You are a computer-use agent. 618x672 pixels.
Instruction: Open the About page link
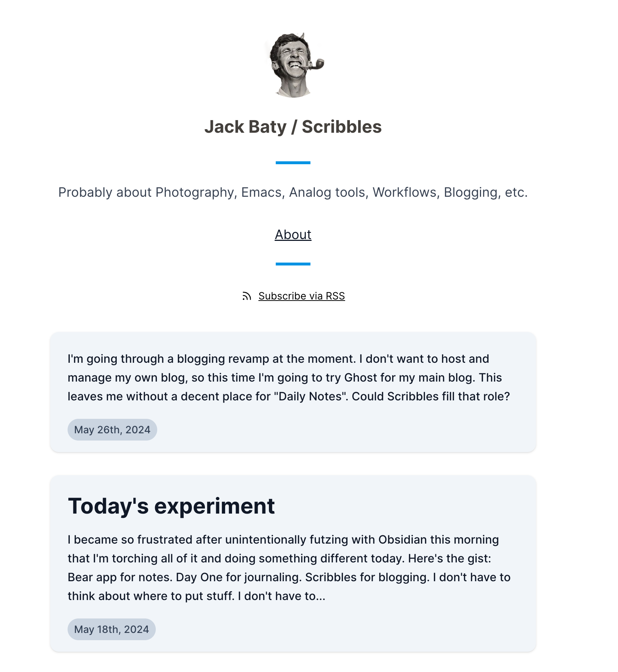tap(293, 235)
